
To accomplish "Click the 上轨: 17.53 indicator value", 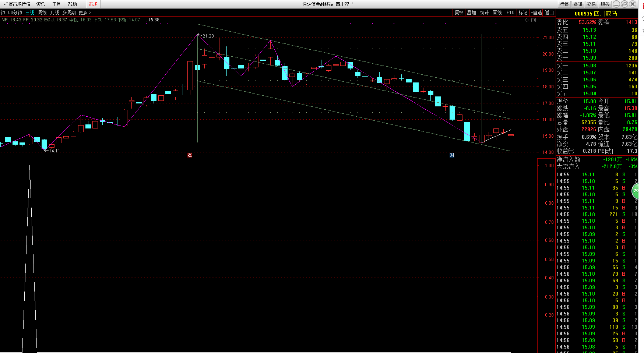I will click(105, 20).
